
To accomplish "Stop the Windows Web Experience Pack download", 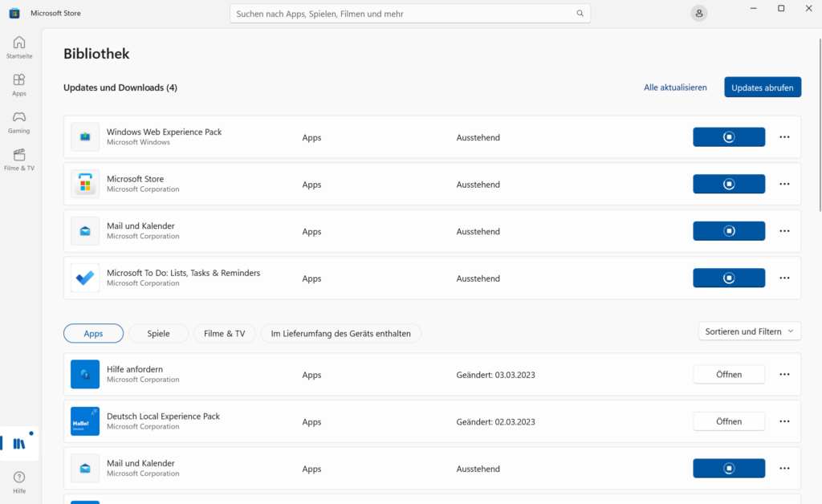I will pos(728,136).
